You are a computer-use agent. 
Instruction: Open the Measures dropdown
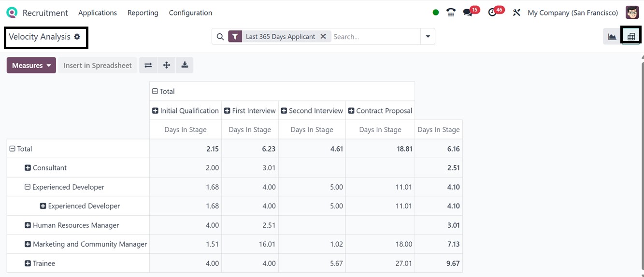31,65
